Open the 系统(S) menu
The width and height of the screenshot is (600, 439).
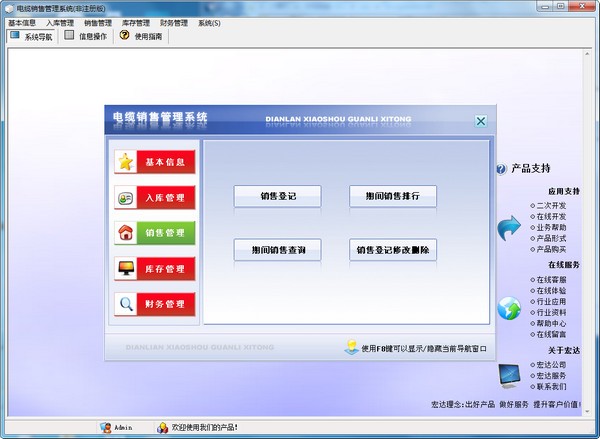tap(209, 22)
